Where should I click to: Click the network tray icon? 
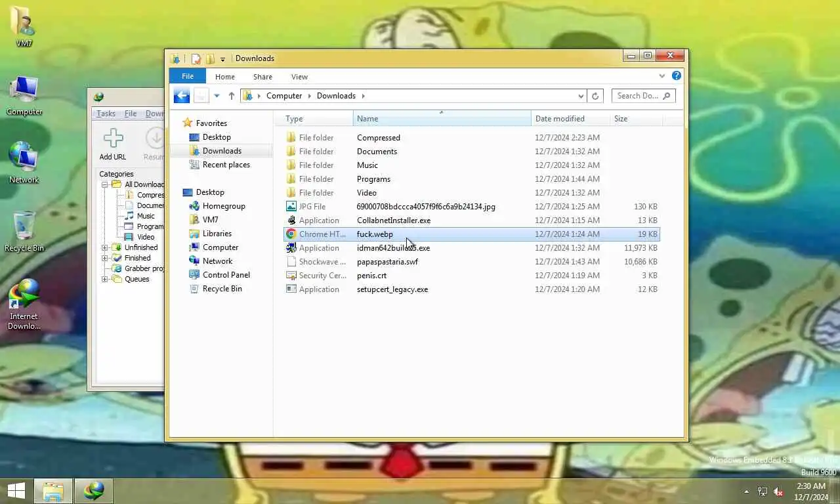pyautogui.click(x=763, y=492)
